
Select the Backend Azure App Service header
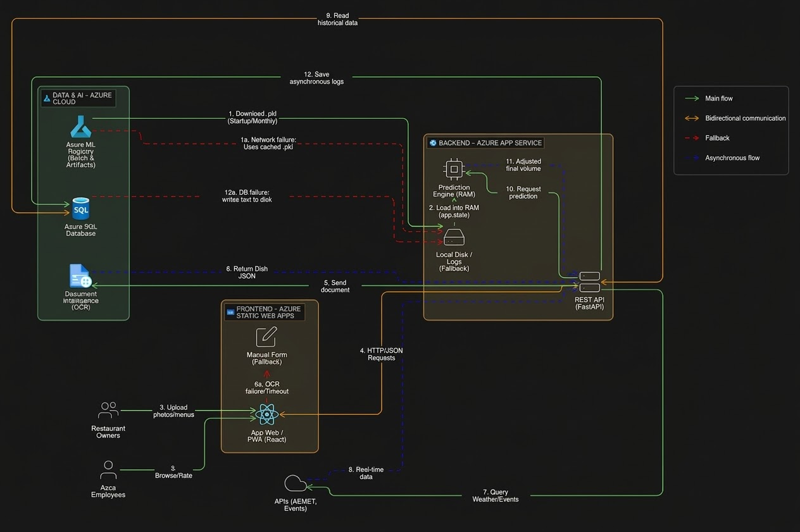pos(485,143)
